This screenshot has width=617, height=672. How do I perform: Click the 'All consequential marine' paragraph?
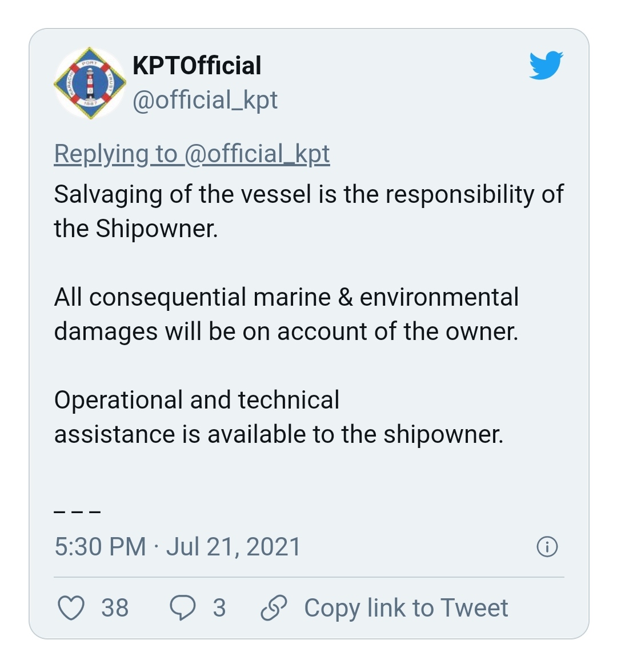coord(286,314)
